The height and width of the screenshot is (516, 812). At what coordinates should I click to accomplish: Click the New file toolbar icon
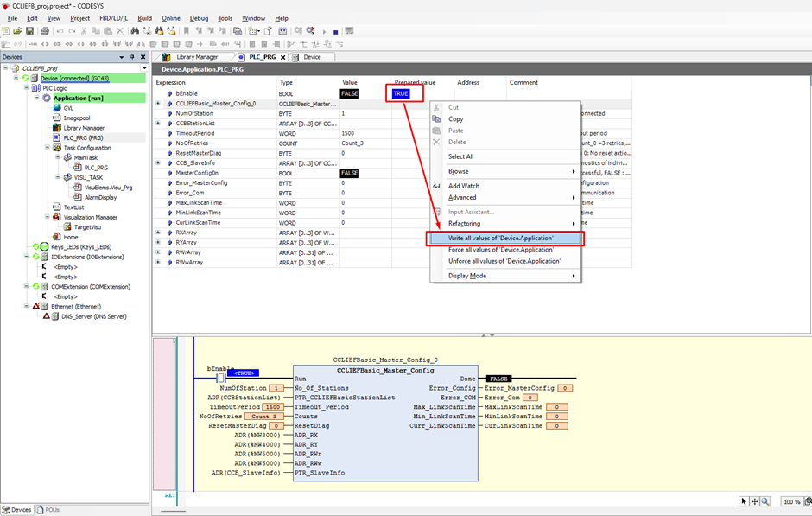pyautogui.click(x=6, y=31)
